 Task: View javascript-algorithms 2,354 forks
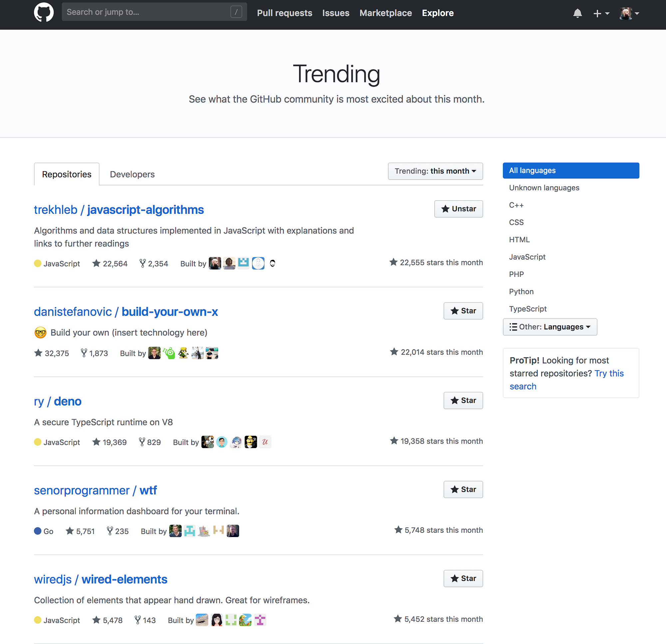pos(154,264)
